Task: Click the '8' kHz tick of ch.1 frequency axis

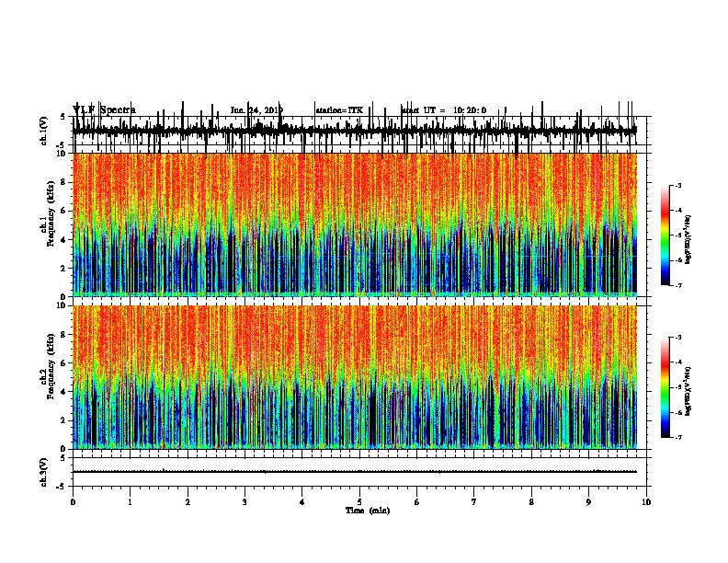Action: coord(64,182)
